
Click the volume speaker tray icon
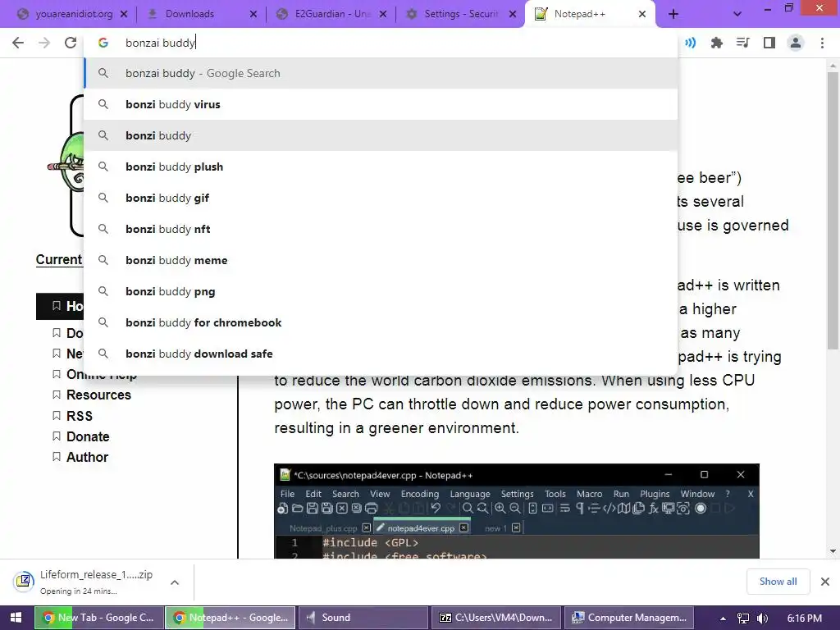762,619
